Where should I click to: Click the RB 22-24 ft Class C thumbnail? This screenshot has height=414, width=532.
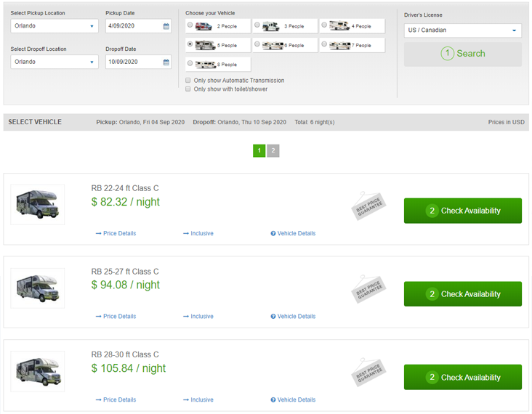38,205
